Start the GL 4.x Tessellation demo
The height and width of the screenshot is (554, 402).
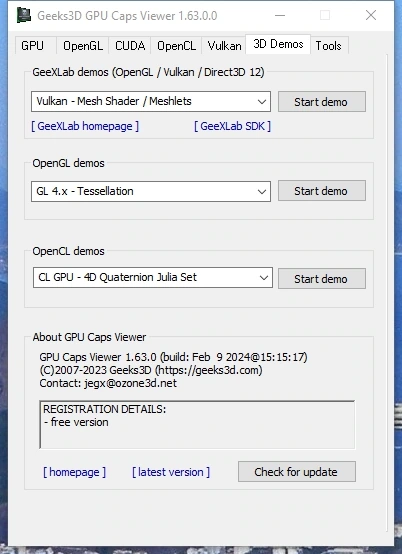[x=321, y=191]
